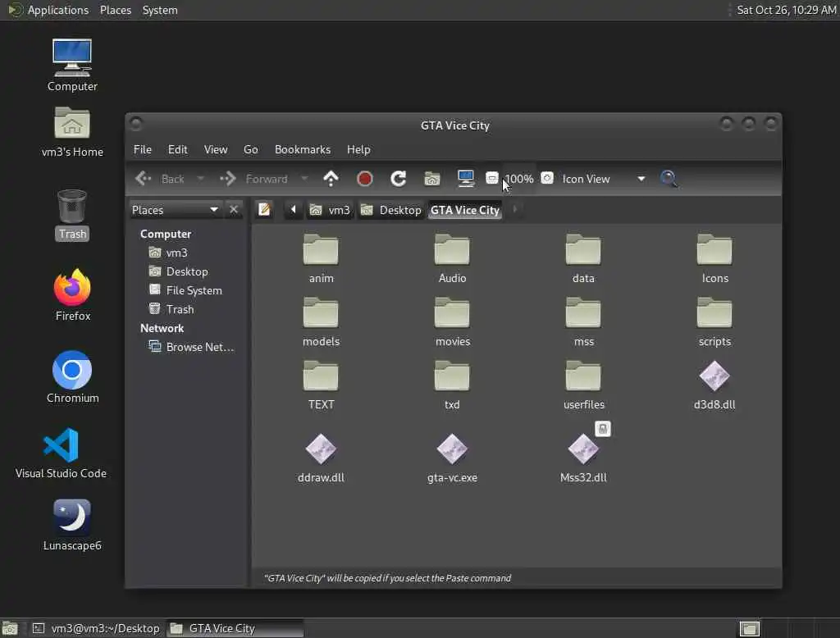Select the mss folder
Screen dimensions: 840x638
pyautogui.click(x=583, y=321)
